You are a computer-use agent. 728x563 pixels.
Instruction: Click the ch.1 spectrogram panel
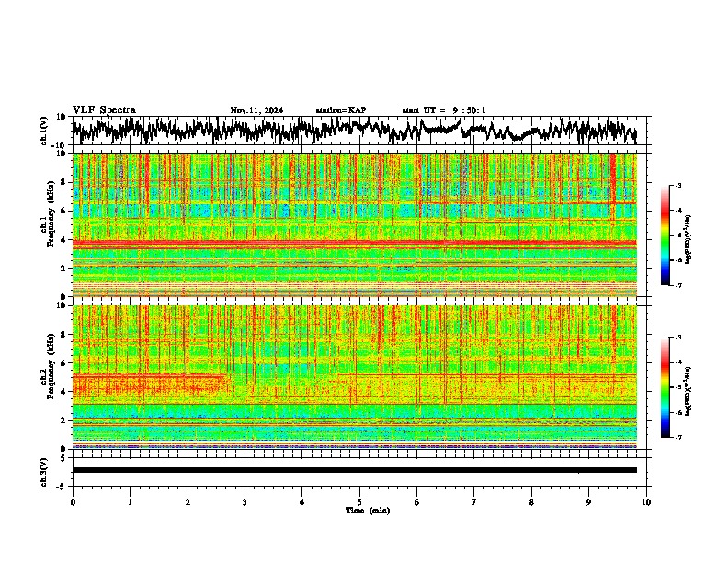coord(354,224)
